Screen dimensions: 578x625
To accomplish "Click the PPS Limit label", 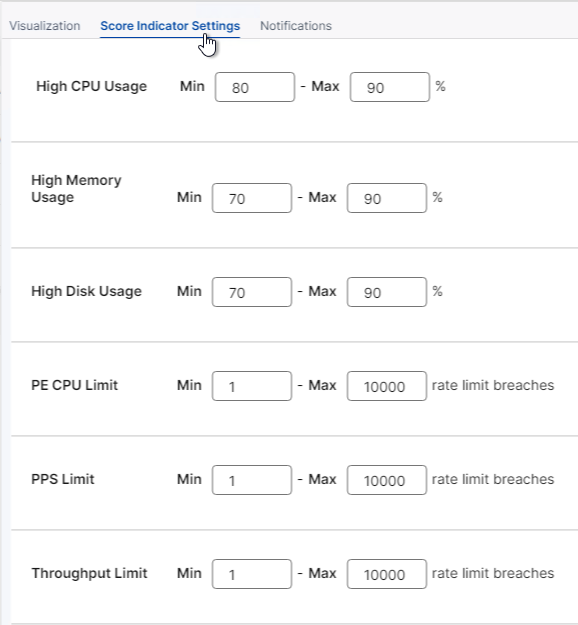I will tap(63, 479).
